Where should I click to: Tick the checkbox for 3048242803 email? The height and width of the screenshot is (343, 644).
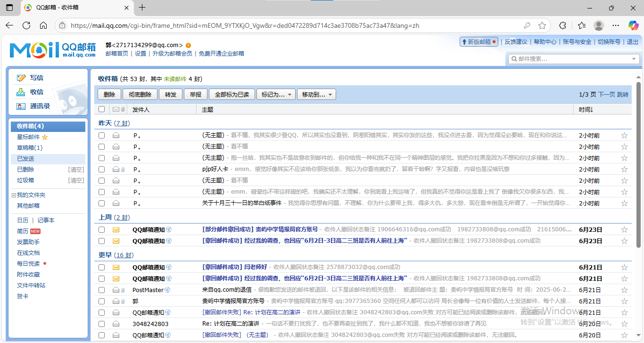(101, 324)
